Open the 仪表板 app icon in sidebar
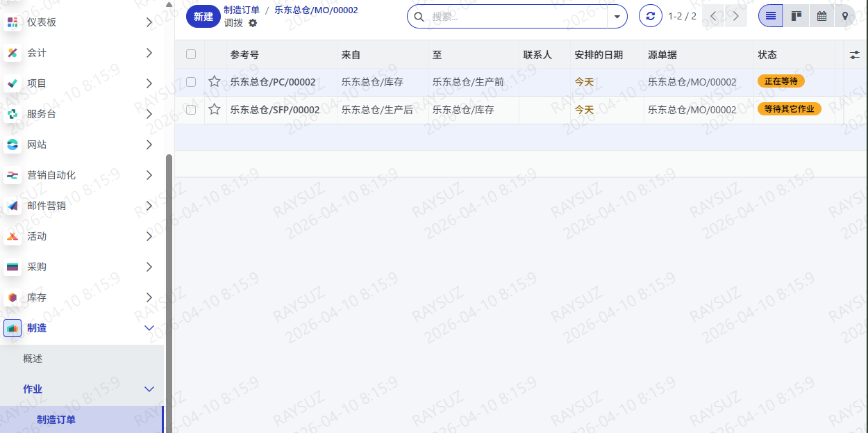Viewport: 868px width, 433px height. click(12, 22)
